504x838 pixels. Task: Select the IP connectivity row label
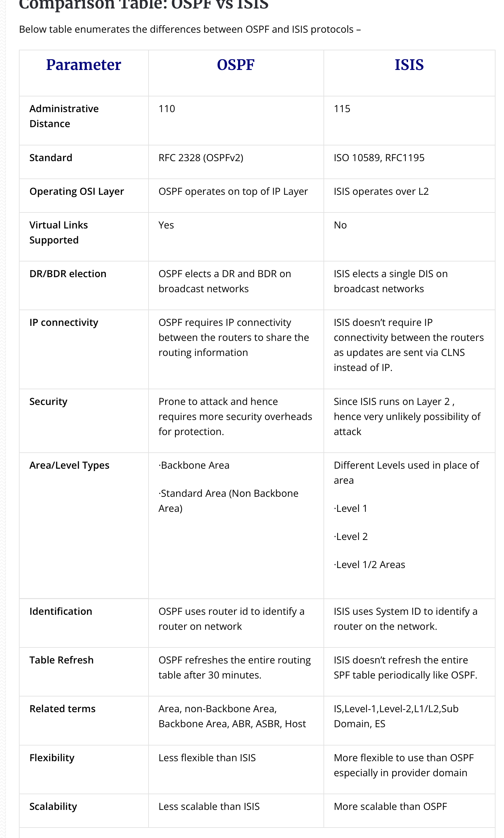point(64,322)
